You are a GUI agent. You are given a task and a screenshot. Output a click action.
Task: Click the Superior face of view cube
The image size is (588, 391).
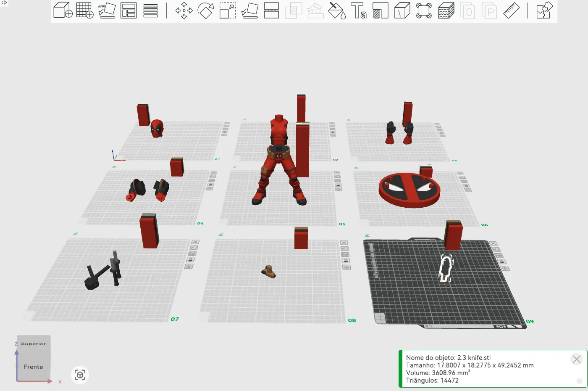click(x=33, y=343)
